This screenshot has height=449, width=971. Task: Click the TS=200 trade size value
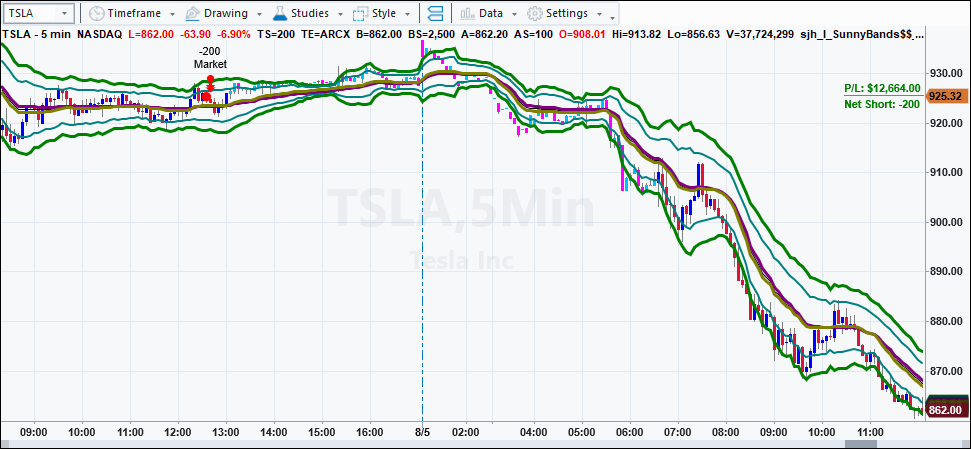[x=276, y=35]
